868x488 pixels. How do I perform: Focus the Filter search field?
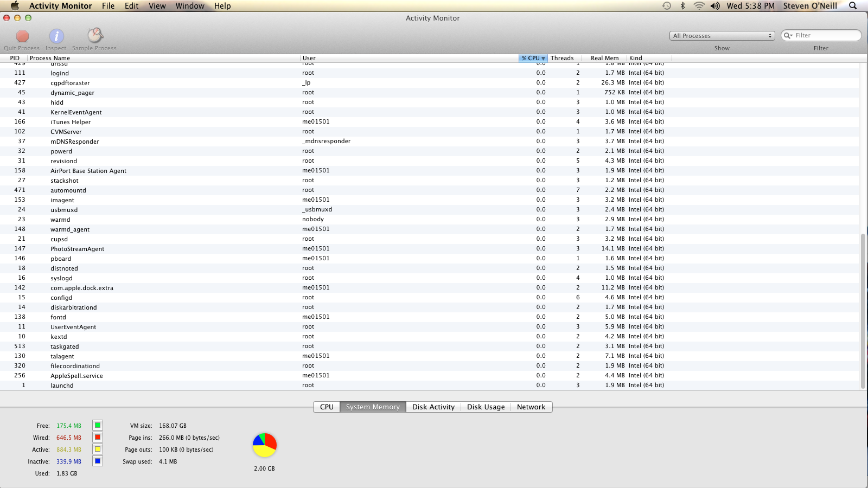pyautogui.click(x=821, y=35)
